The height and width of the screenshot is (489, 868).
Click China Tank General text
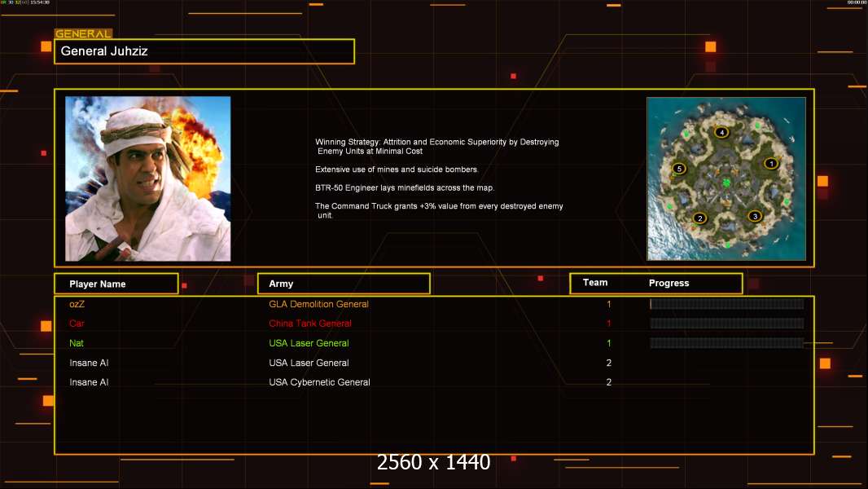[310, 324]
